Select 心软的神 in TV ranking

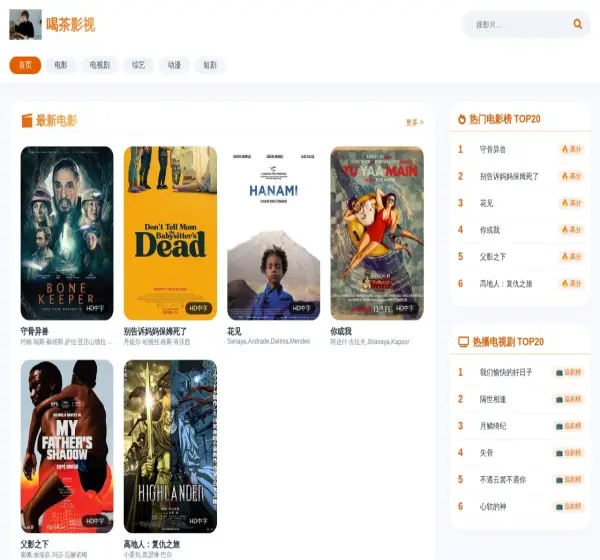pos(492,506)
